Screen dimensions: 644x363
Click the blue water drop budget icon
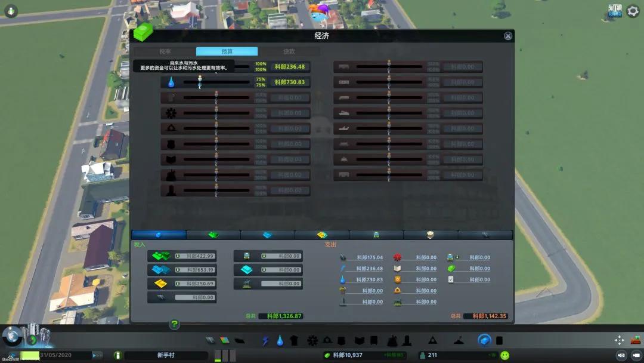[x=171, y=82]
